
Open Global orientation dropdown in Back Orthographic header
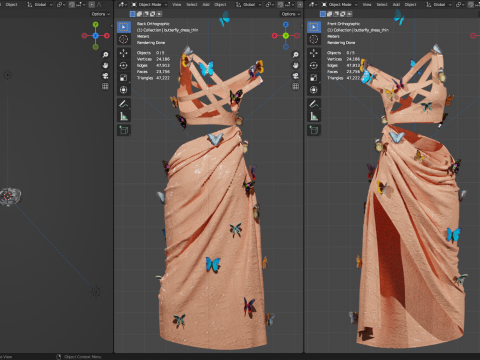click(x=249, y=5)
